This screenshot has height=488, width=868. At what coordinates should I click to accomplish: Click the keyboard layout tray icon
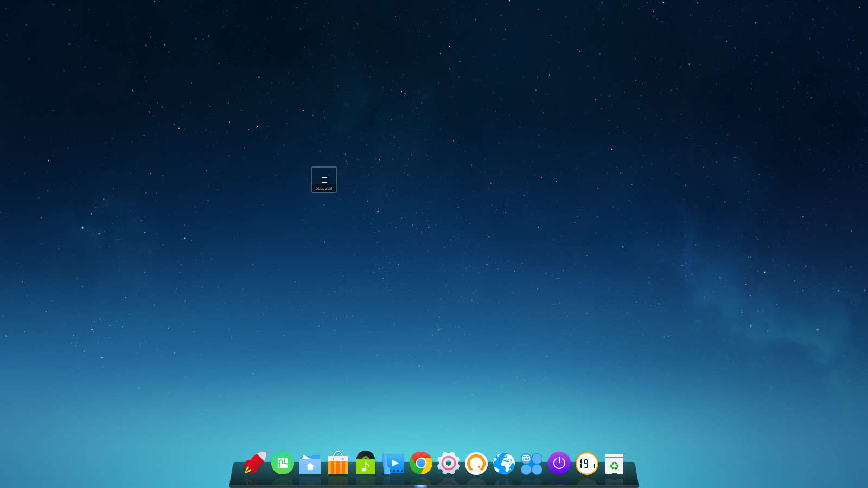(526, 458)
